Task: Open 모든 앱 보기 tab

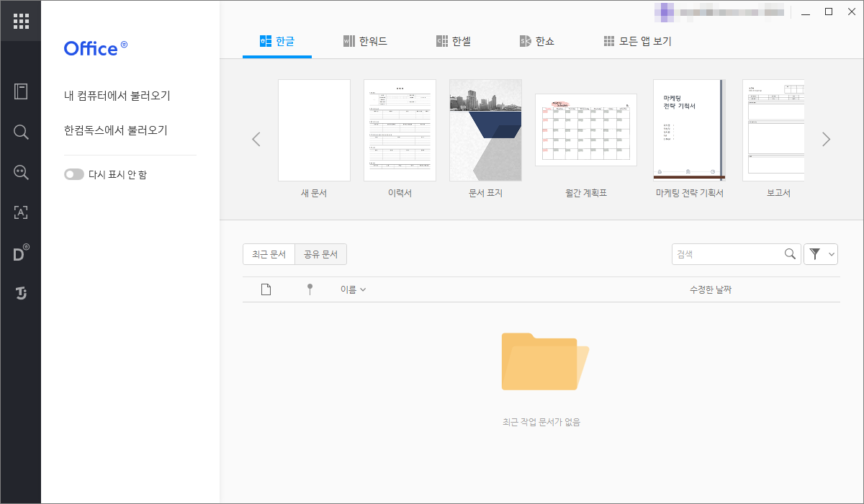Action: [x=637, y=41]
